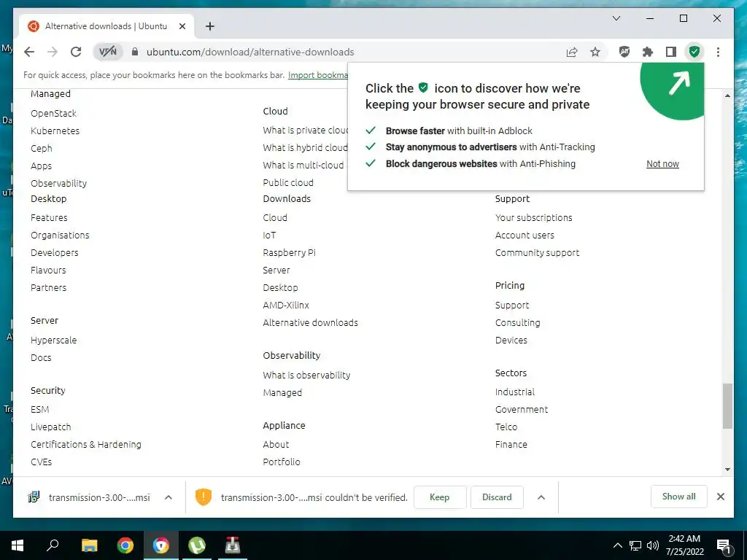Open Your subscriptions link

(x=533, y=217)
